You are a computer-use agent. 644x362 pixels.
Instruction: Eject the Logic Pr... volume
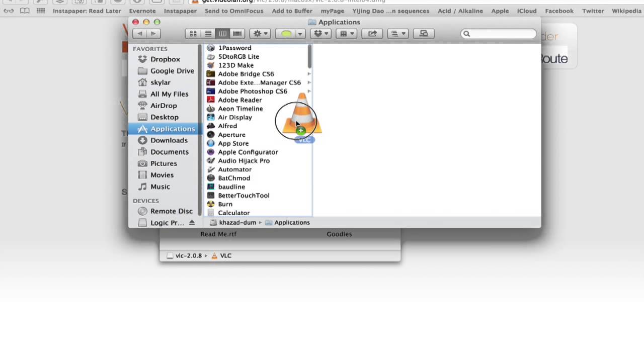[192, 223]
